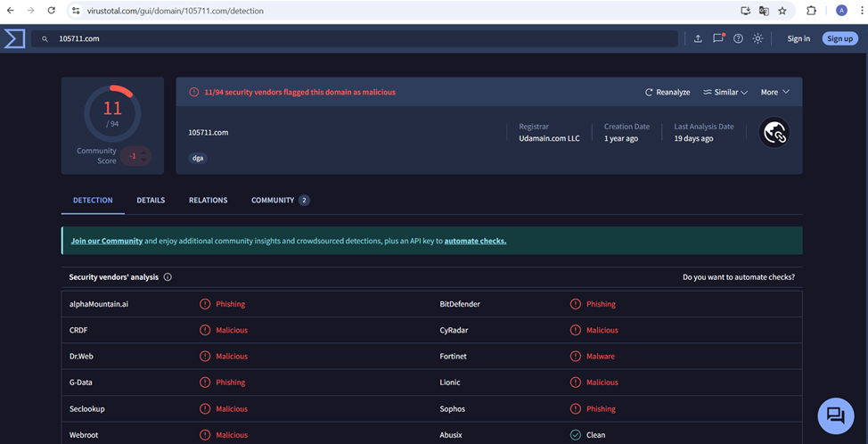
Task: Open the help question mark icon
Action: (738, 38)
